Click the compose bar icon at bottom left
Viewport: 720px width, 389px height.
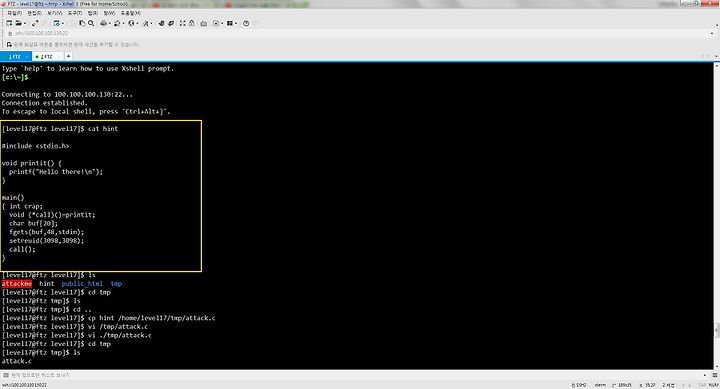coord(6,375)
